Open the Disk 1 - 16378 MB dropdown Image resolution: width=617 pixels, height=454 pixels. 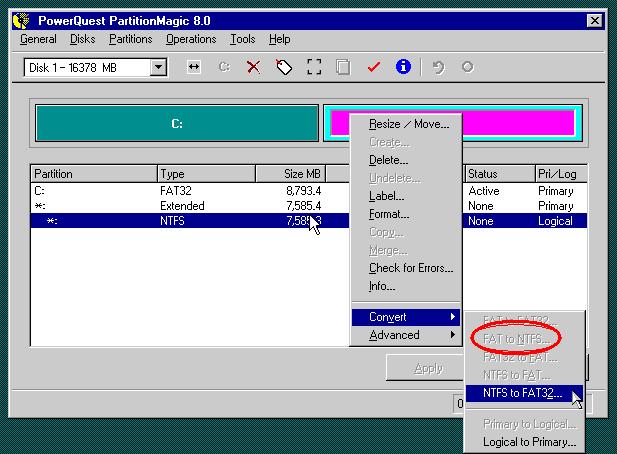(x=158, y=67)
